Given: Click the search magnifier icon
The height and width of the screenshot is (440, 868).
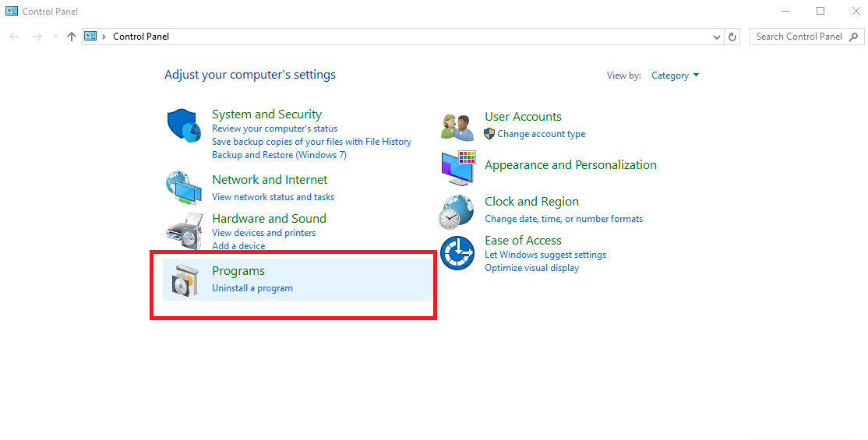Looking at the screenshot, I should (x=854, y=37).
